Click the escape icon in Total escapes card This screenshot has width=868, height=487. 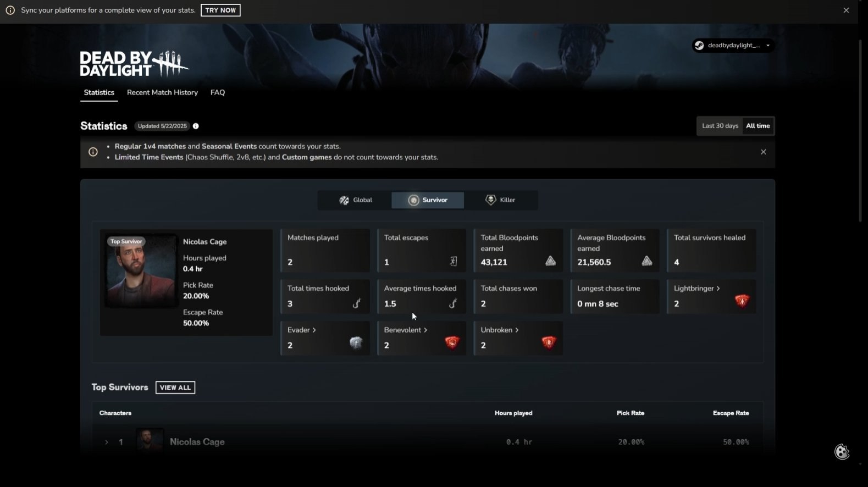[x=454, y=262]
